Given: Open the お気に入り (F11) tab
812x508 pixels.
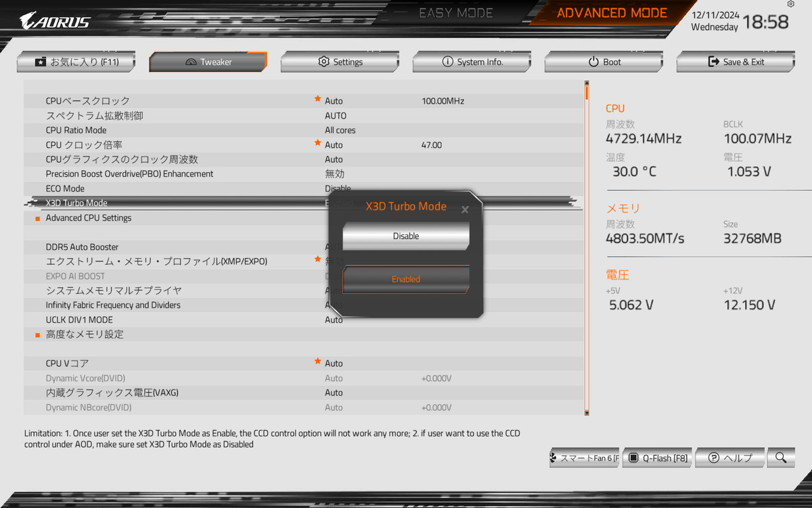Looking at the screenshot, I should [76, 62].
